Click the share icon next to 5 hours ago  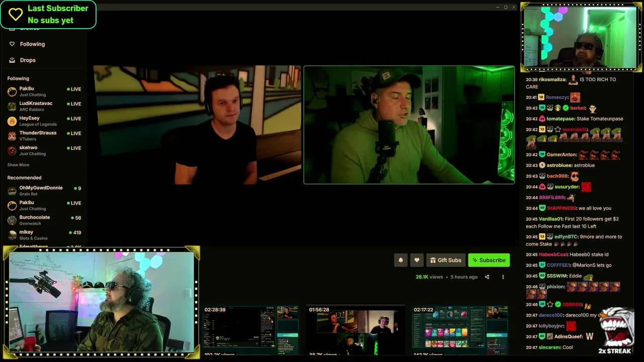(487, 277)
